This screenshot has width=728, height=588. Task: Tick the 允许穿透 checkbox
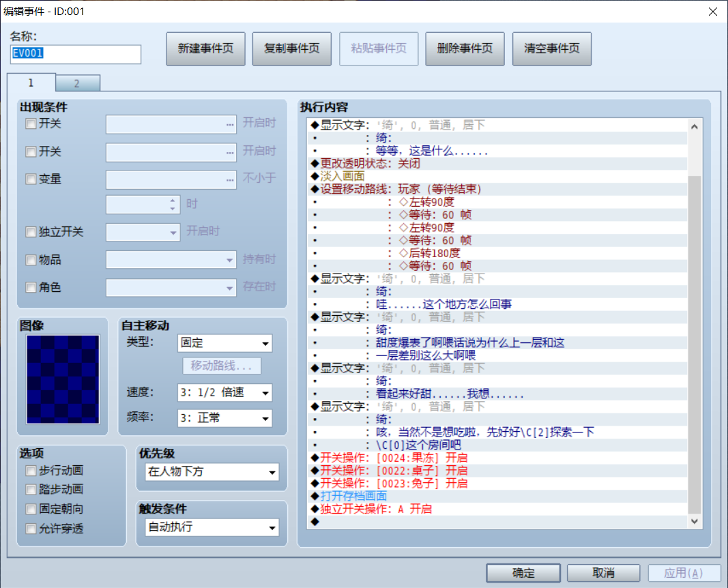tap(31, 529)
